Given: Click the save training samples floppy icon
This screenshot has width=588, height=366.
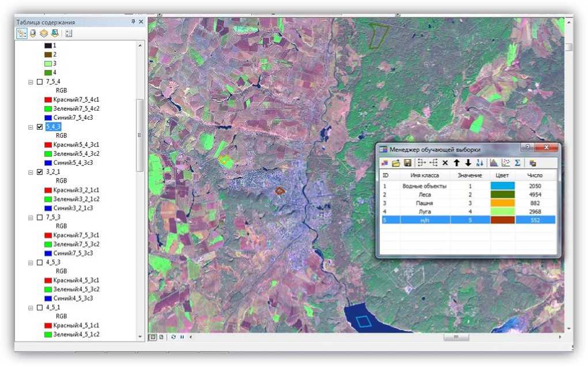Looking at the screenshot, I should pyautogui.click(x=408, y=163).
